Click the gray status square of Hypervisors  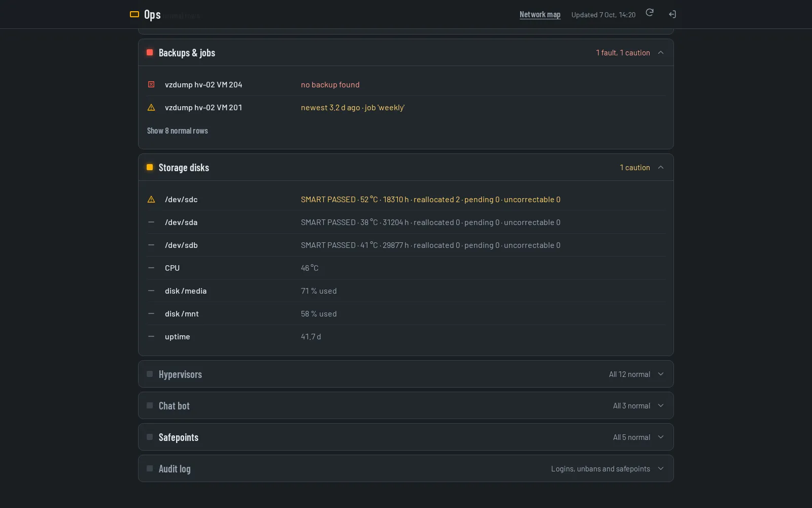(x=150, y=374)
